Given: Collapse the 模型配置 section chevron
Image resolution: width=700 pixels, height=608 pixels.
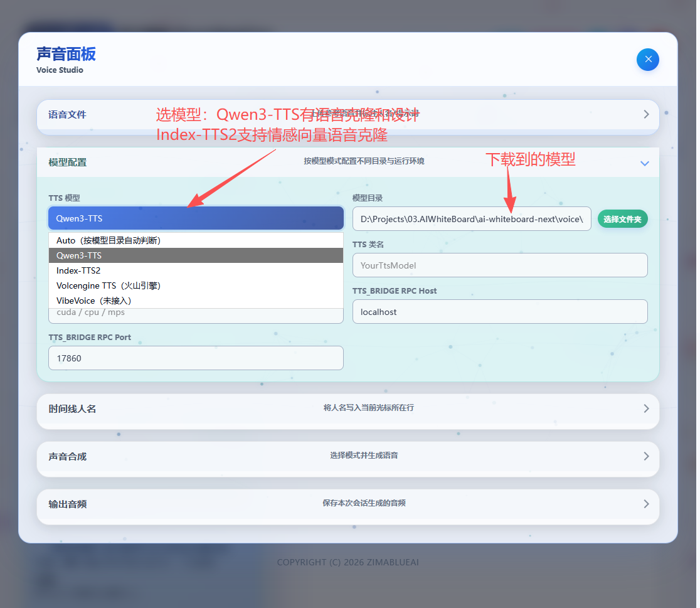Looking at the screenshot, I should pyautogui.click(x=644, y=163).
